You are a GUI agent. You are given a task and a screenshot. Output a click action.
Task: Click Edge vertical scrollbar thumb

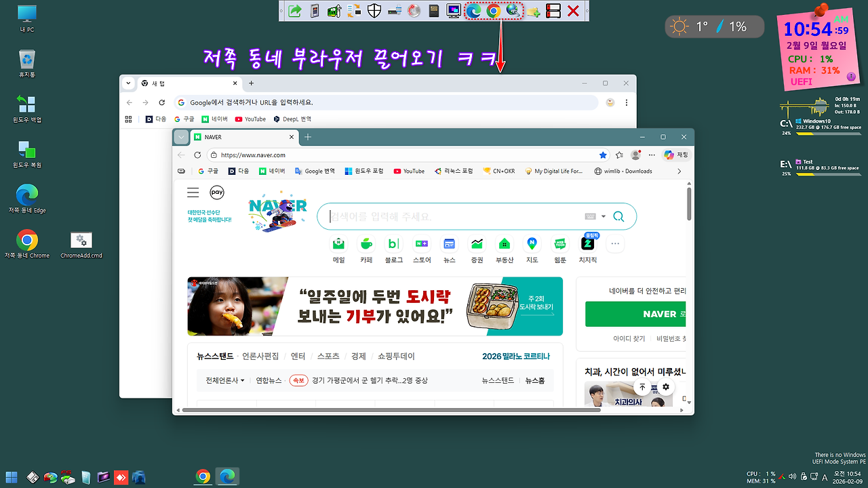pos(690,203)
